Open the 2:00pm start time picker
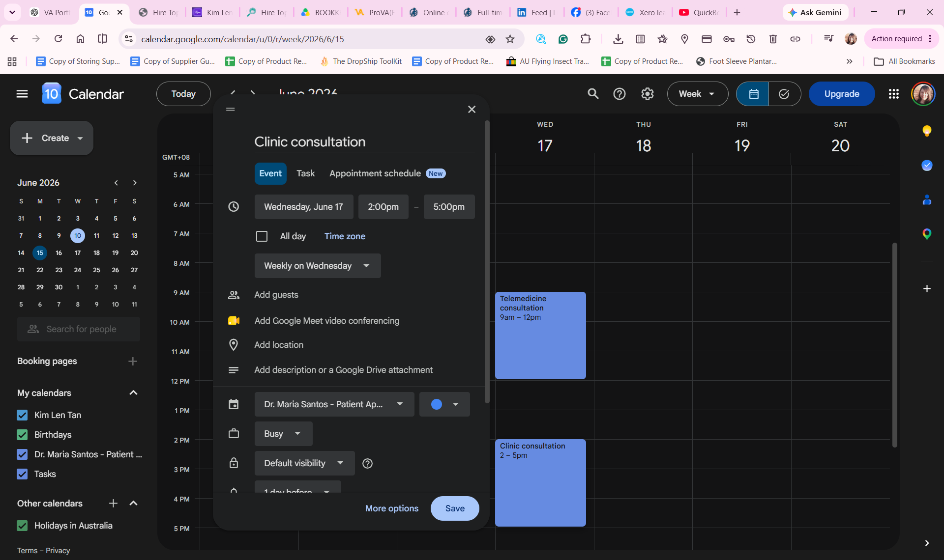Screen dimensions: 944x560 pyautogui.click(x=383, y=207)
